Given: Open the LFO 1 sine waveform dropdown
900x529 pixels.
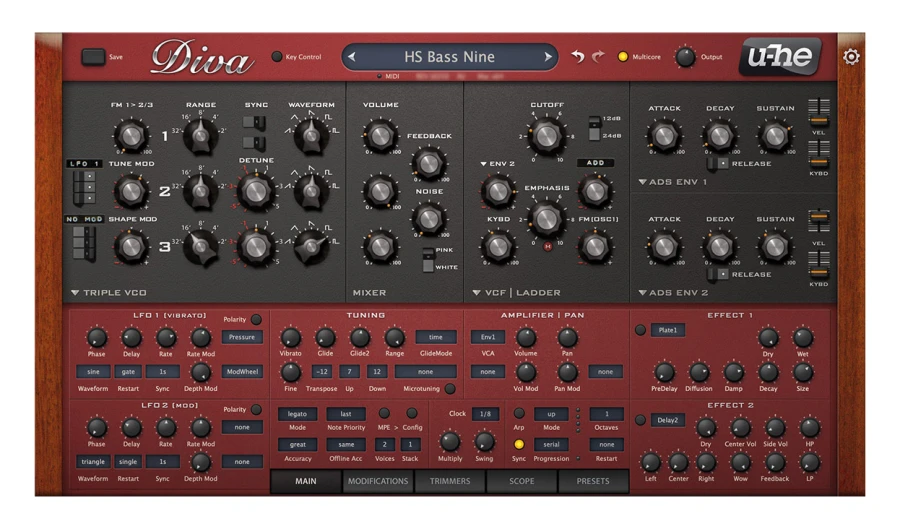Looking at the screenshot, I should (x=93, y=372).
